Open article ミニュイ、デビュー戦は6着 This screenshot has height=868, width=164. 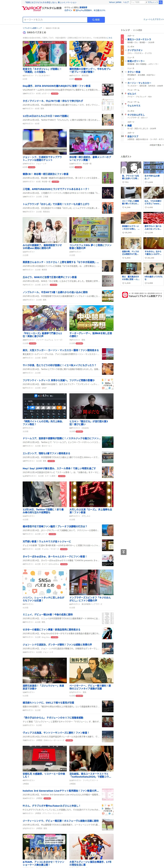47,614
